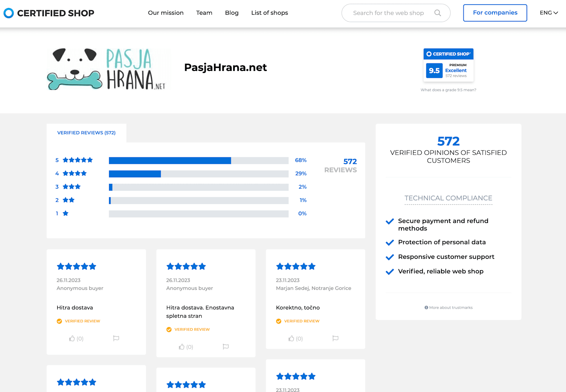Select the 'Verified Reviews (572)' tab

click(x=86, y=133)
